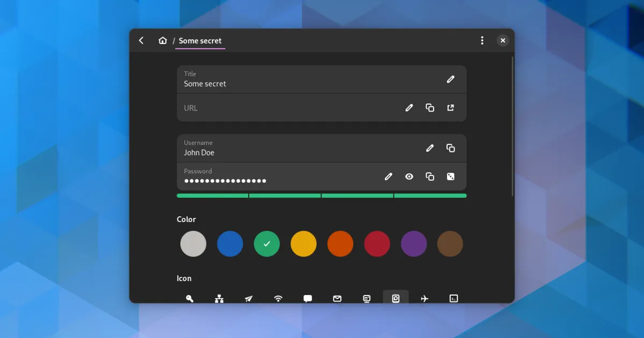Select the blue color option

tap(230, 244)
